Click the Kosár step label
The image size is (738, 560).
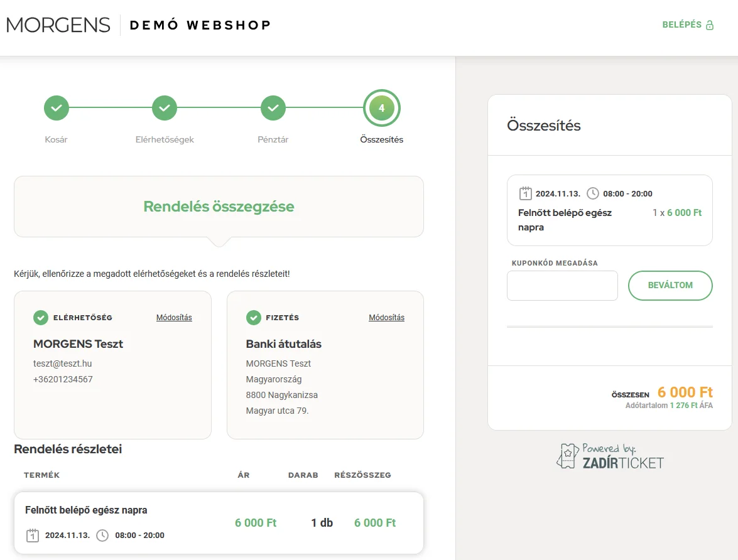click(x=56, y=139)
